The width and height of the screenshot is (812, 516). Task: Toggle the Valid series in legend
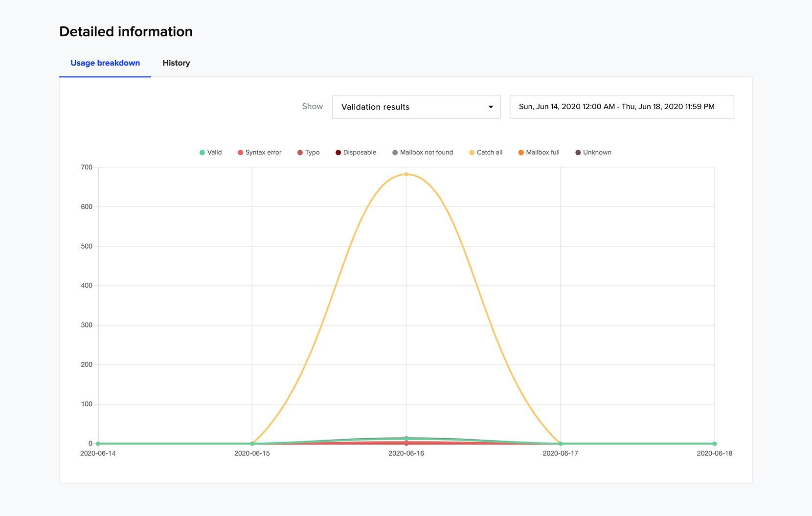(211, 152)
